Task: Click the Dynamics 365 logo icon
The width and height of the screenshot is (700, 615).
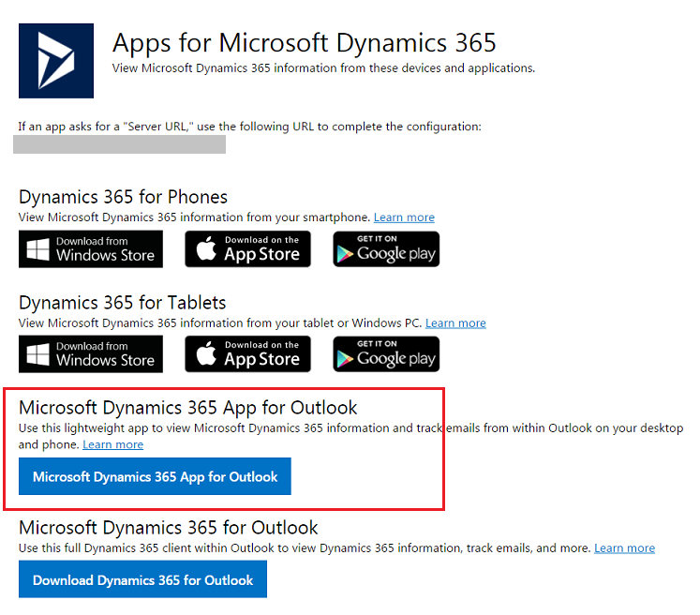Action: 56,61
